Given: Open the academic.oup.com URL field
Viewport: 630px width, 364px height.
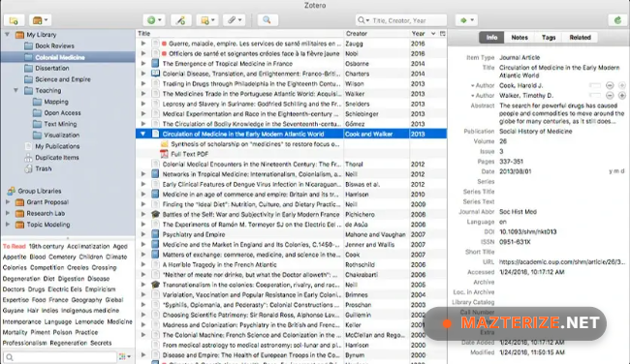Looking at the screenshot, I should pos(562,262).
